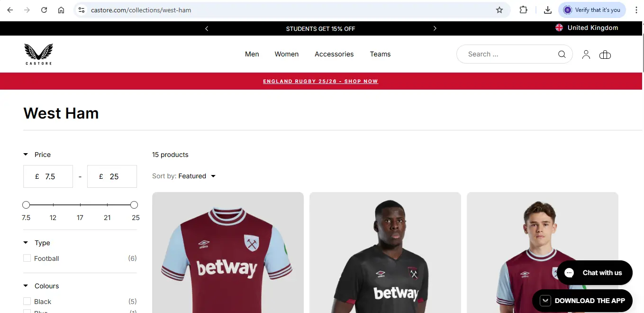Click the search magnifier icon
644x313 pixels.
(562, 54)
